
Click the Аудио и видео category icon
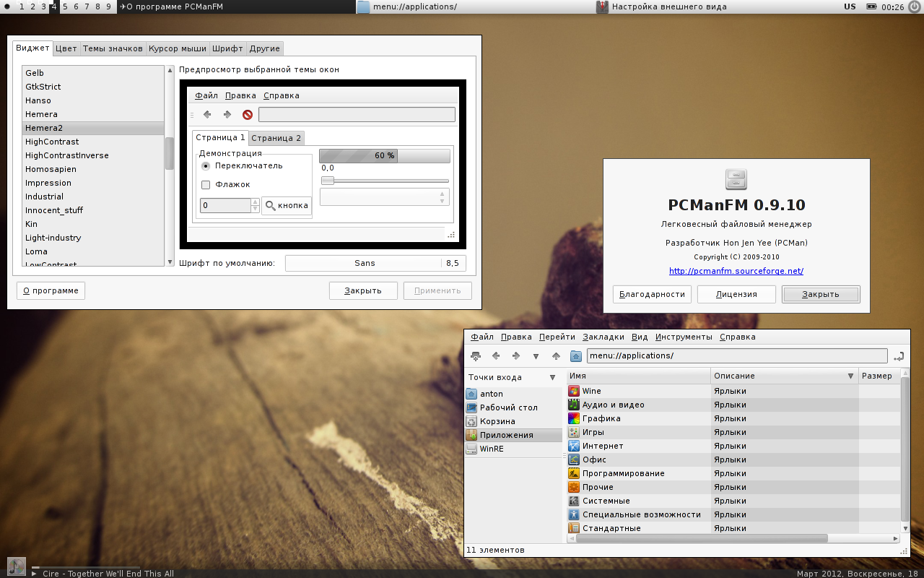point(574,405)
